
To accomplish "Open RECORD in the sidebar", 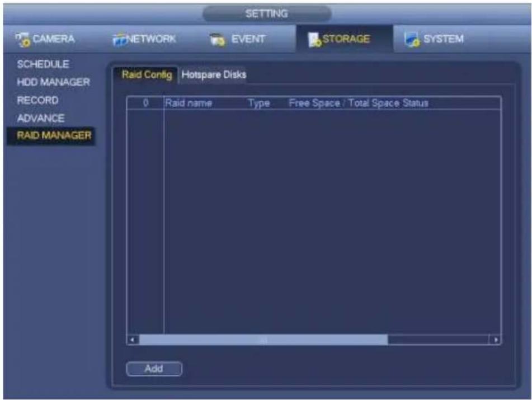I will (37, 101).
